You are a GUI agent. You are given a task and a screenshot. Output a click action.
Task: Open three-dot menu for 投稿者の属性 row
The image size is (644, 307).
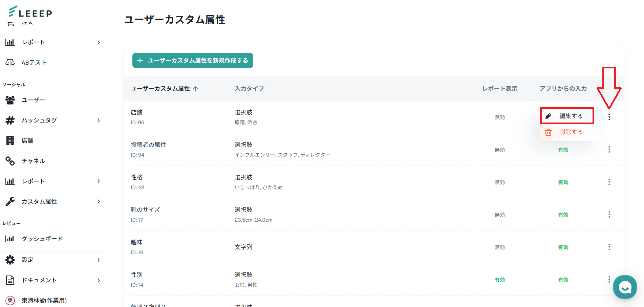point(609,150)
